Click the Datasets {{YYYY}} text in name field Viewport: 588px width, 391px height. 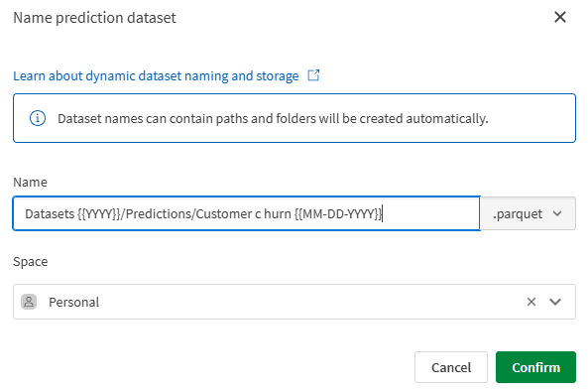72,214
